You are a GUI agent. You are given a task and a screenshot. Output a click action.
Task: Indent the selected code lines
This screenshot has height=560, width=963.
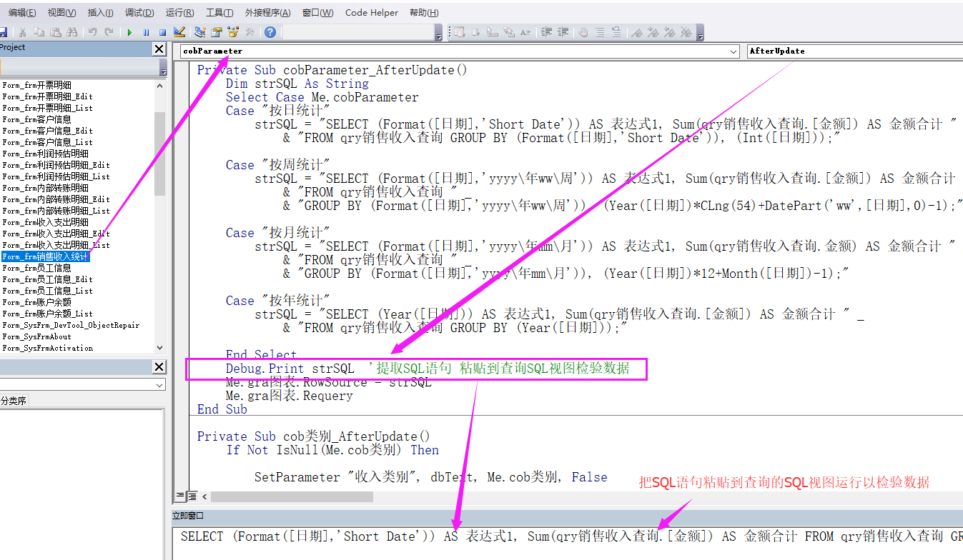(x=547, y=32)
